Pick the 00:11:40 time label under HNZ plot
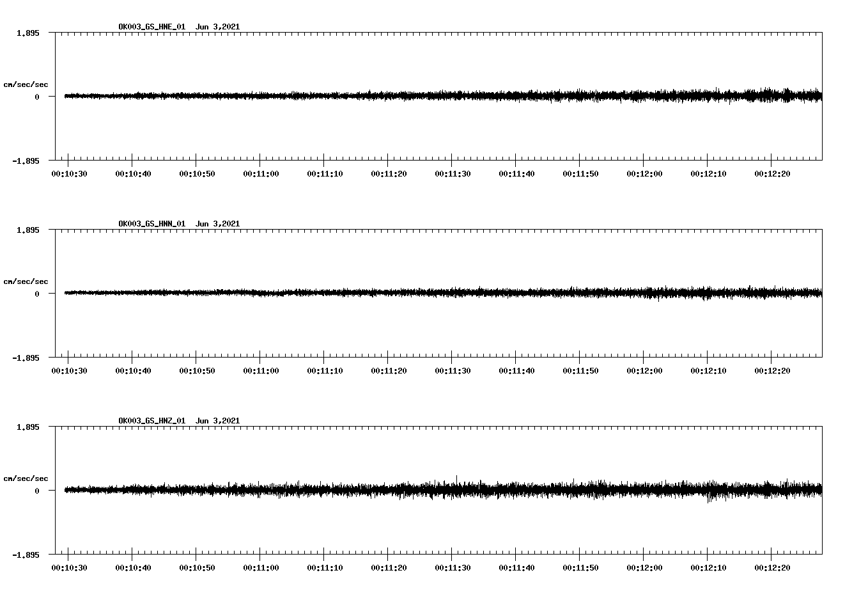The width and height of the screenshot is (868, 591). (516, 568)
